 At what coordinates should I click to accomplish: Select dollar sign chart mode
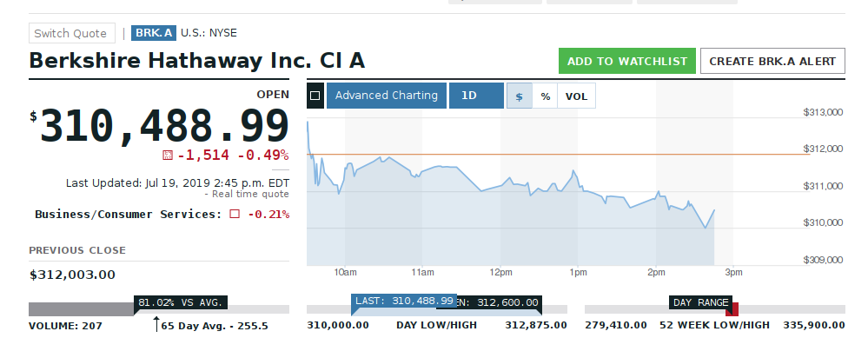tap(520, 96)
